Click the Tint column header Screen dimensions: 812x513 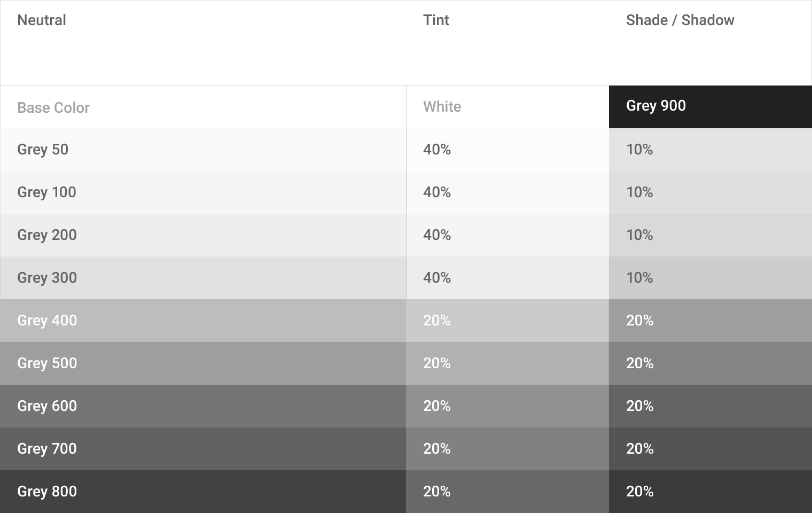pos(436,20)
